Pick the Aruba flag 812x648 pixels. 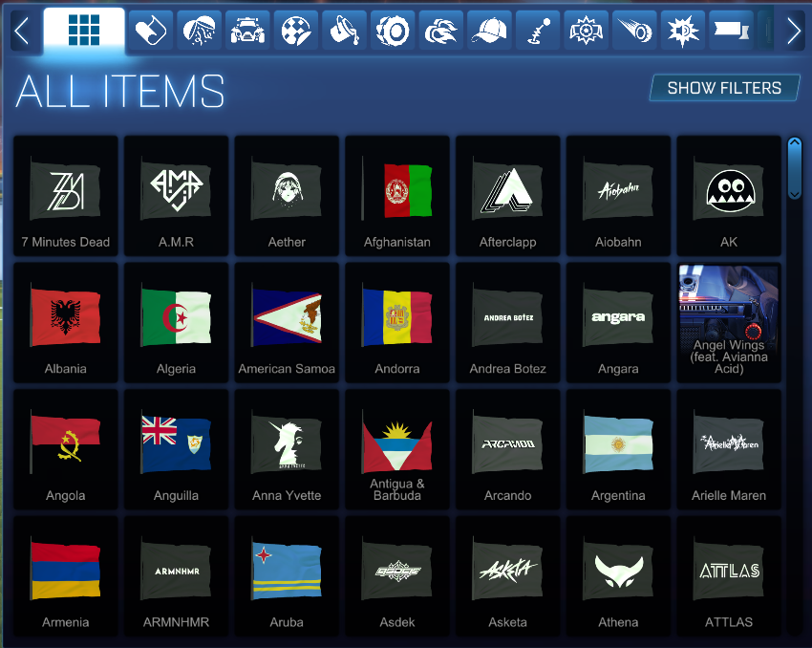point(287,576)
